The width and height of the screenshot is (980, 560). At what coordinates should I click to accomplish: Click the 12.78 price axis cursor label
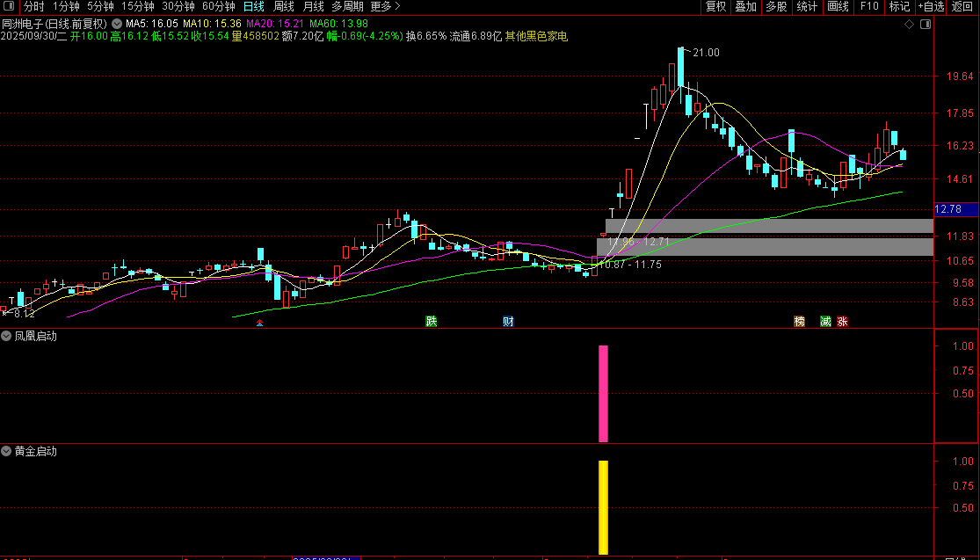956,209
